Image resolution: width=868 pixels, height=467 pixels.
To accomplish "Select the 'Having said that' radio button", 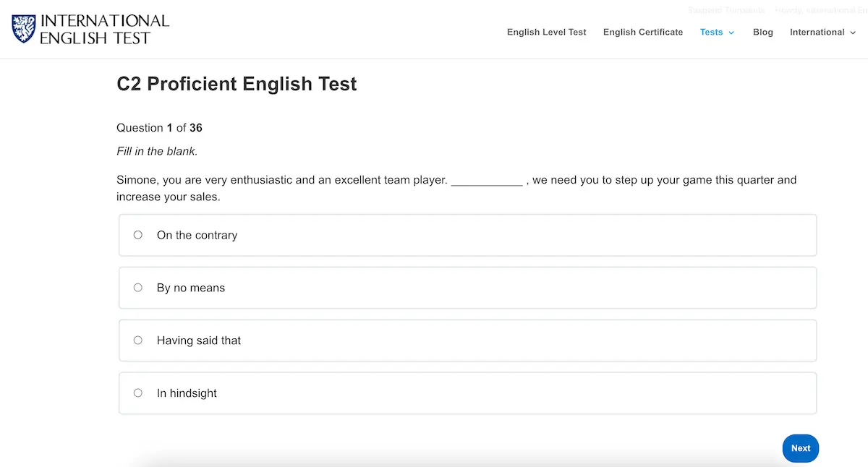I will (137, 340).
